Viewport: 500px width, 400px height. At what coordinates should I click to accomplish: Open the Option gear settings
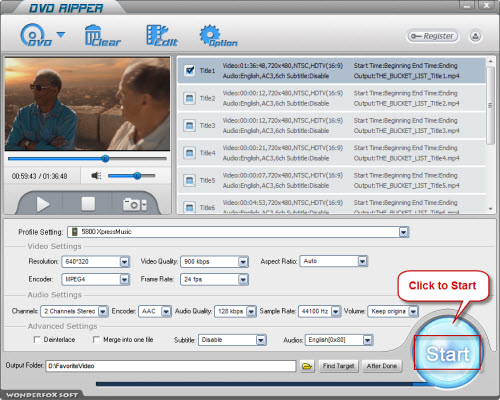(218, 36)
